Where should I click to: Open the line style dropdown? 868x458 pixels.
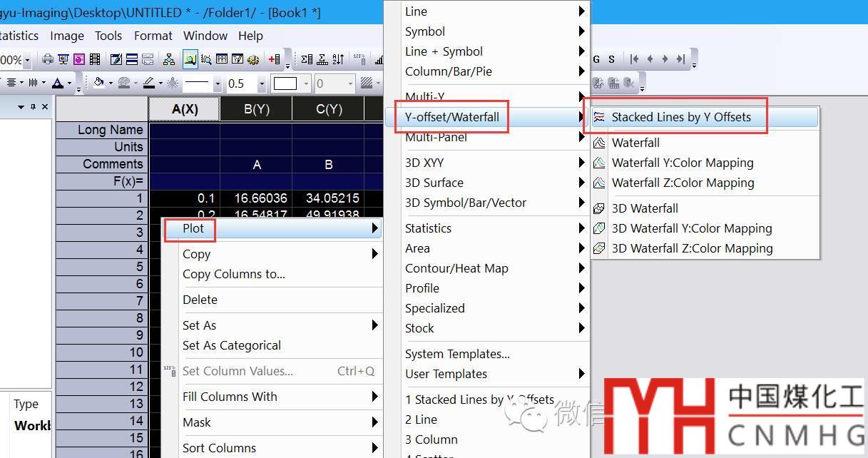pos(218,83)
